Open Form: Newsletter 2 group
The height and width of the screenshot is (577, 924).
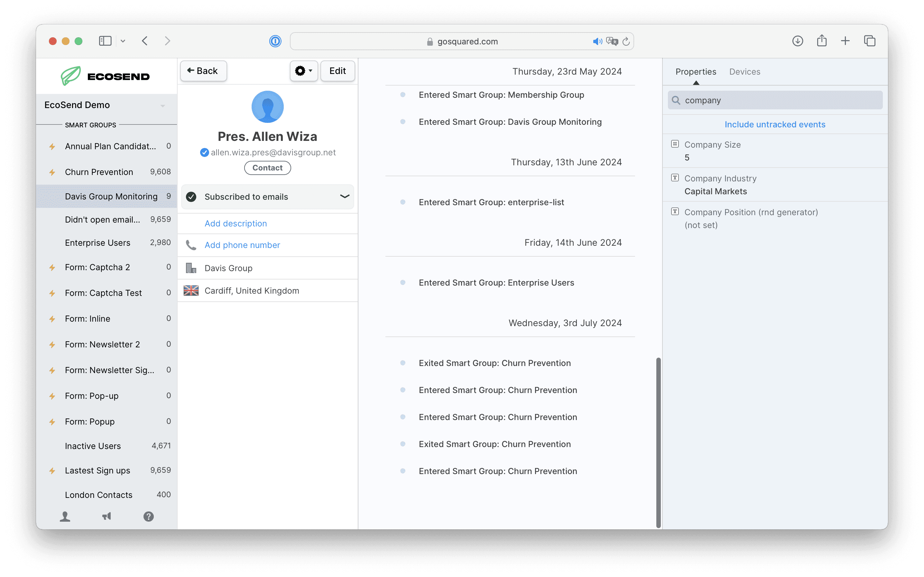click(x=106, y=344)
